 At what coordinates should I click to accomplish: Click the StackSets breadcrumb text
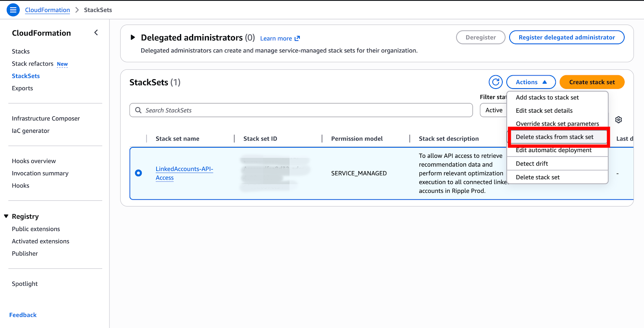point(98,10)
